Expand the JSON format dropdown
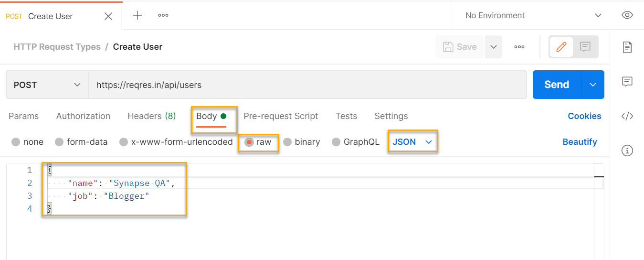This screenshot has width=644, height=260. [x=412, y=142]
